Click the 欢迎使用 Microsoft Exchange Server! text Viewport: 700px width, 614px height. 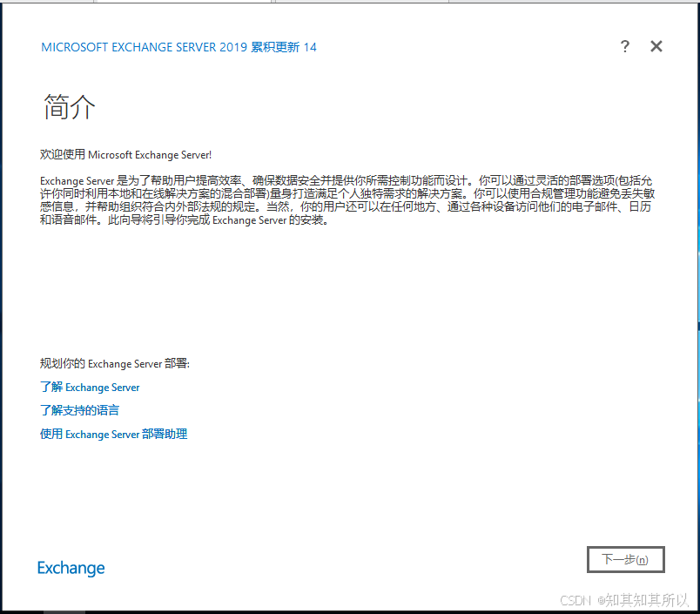tap(125, 154)
